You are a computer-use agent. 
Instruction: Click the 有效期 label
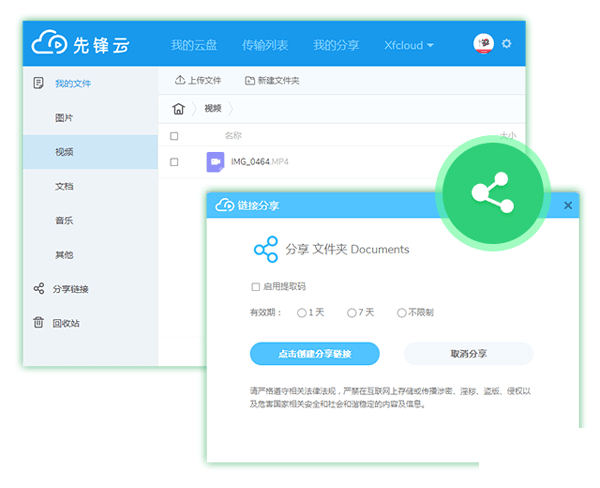point(266,313)
